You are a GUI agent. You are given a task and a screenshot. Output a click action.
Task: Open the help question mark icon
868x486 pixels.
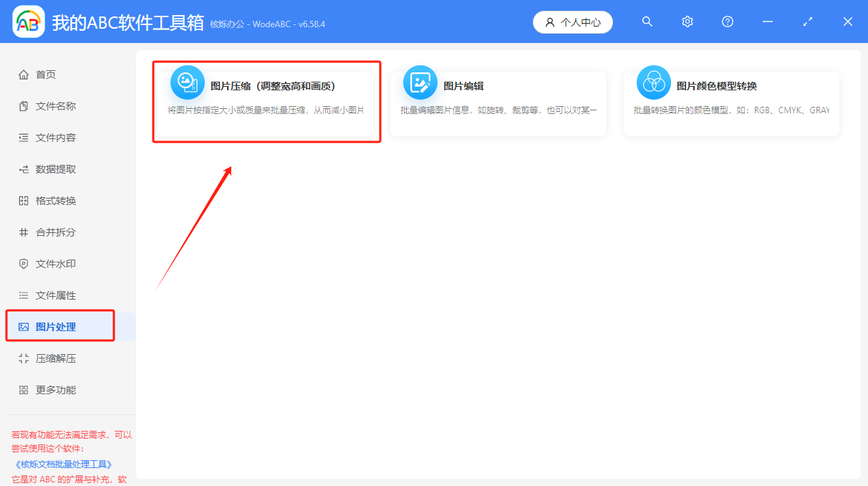pos(727,22)
